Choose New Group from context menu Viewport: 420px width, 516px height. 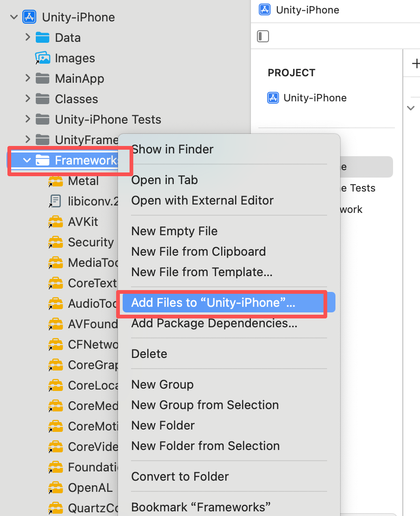162,384
